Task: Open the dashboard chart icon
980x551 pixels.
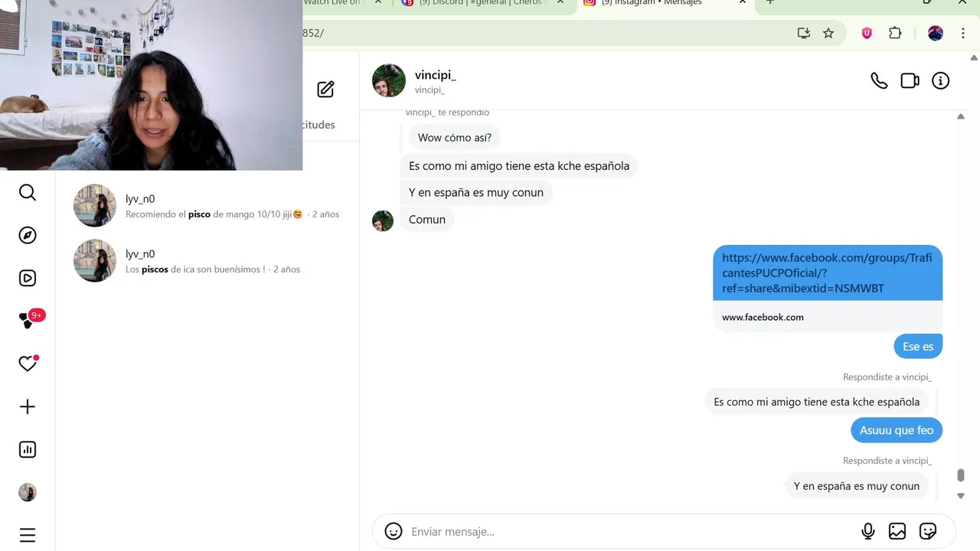Action: click(x=28, y=449)
